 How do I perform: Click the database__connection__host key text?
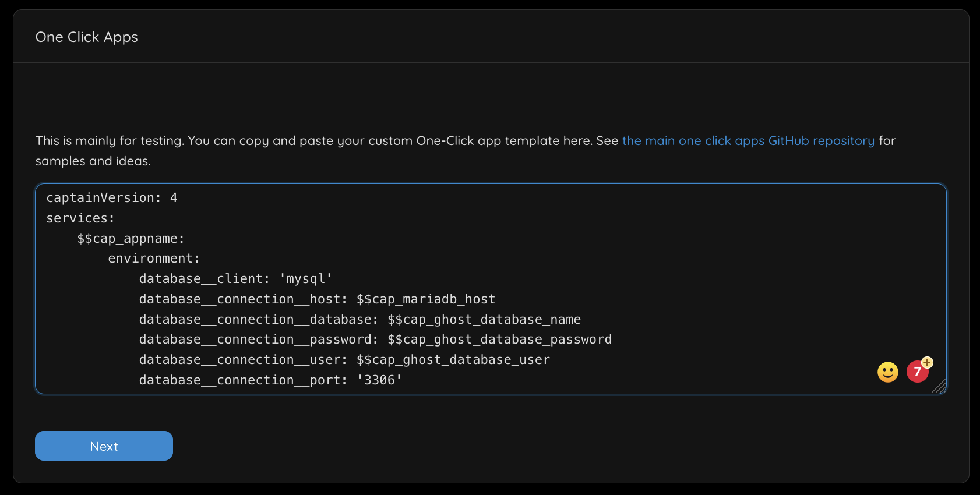pyautogui.click(x=240, y=299)
